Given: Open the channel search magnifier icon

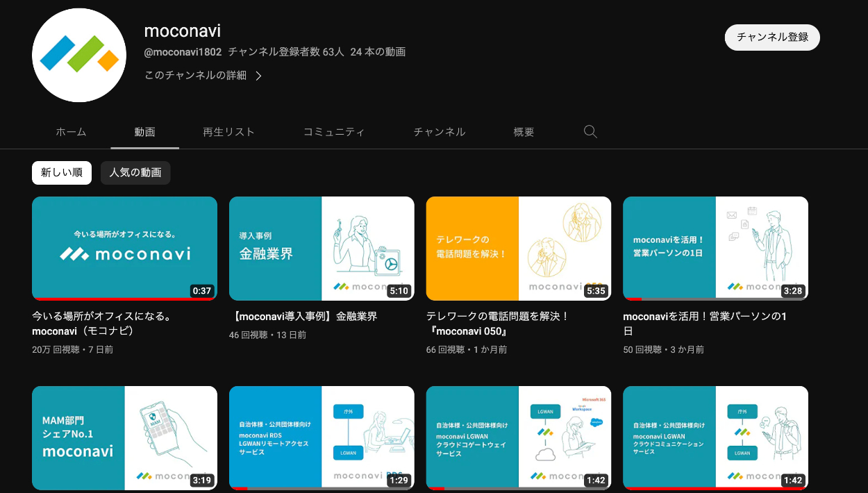Looking at the screenshot, I should coord(590,132).
